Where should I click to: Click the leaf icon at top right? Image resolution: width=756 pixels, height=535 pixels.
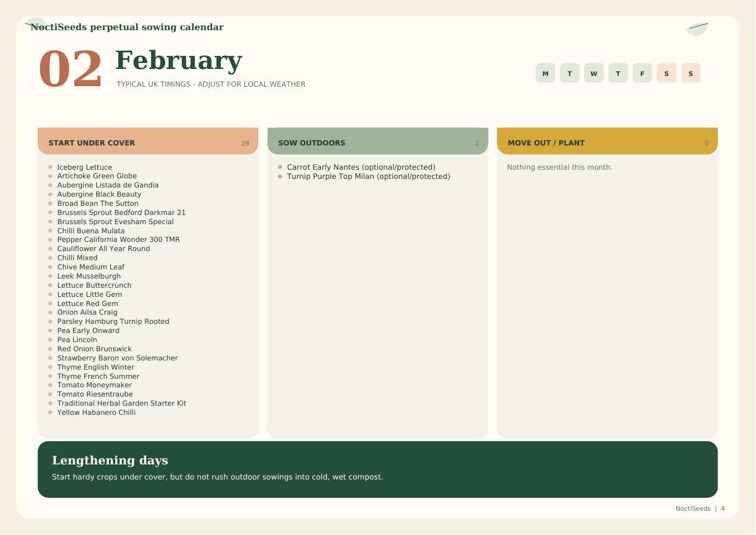click(x=697, y=28)
